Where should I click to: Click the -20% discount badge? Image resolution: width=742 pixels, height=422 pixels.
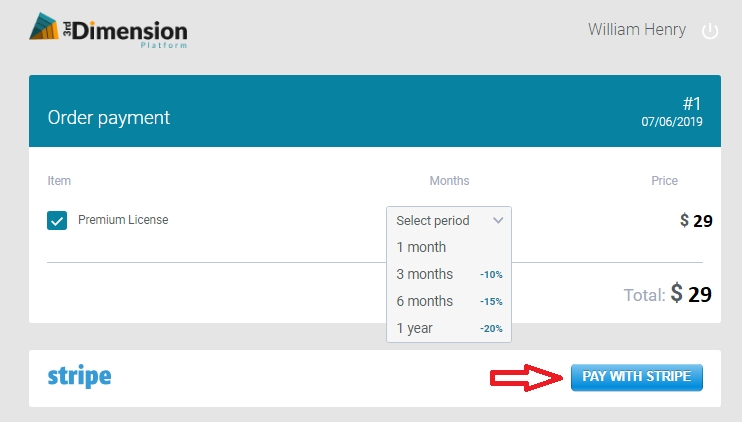click(490, 328)
